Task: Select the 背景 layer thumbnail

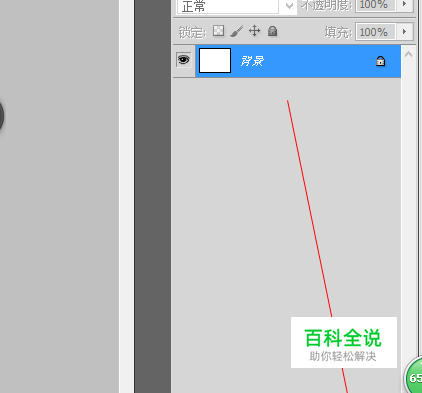Action: [215, 60]
